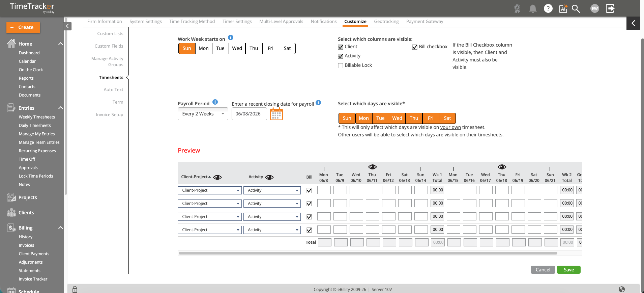This screenshot has width=644, height=293.
Task: Show info for Payroll Period
Action: [x=215, y=102]
